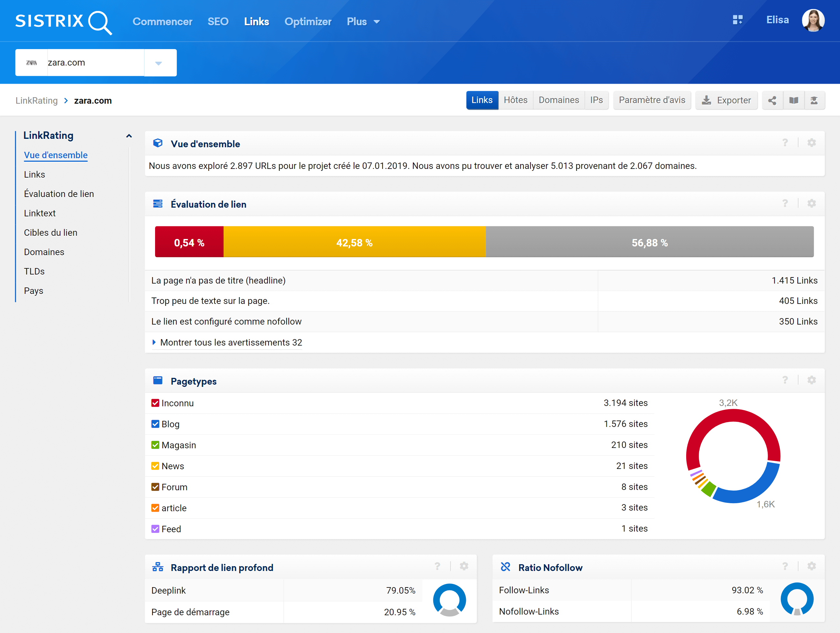Open settings gear of Évaluation de lien box

(812, 203)
